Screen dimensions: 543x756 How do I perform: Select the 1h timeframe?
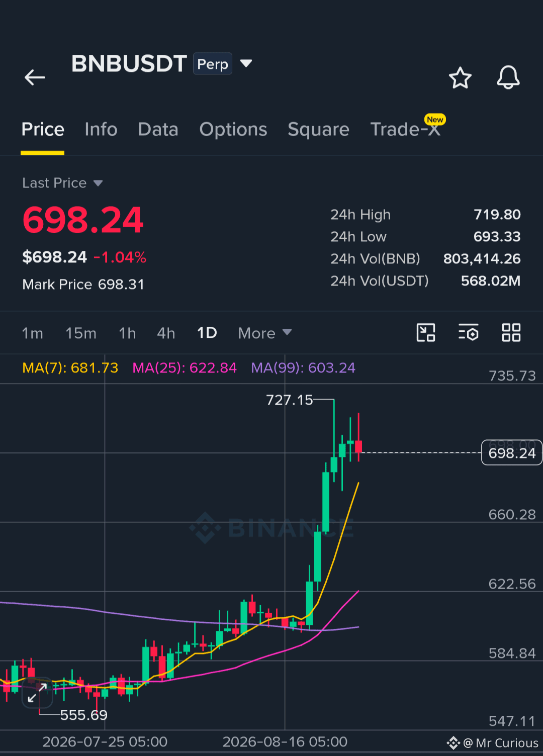point(127,333)
